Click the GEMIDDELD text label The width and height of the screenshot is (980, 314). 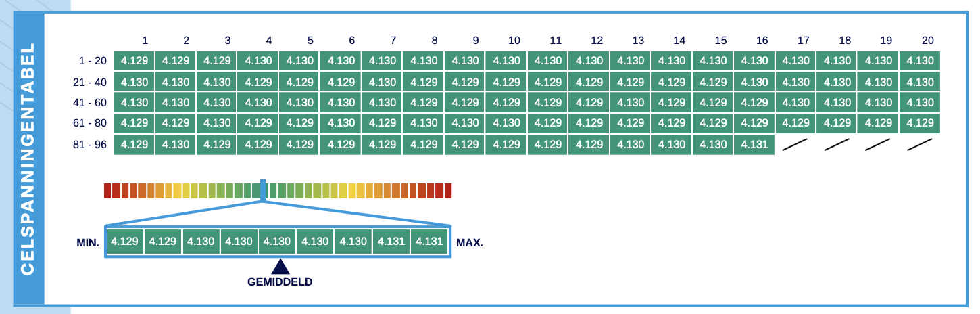click(280, 282)
